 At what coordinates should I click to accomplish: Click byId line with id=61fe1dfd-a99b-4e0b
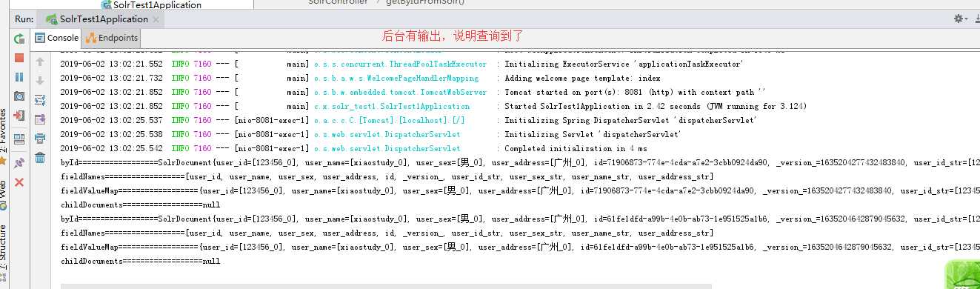click(519, 219)
